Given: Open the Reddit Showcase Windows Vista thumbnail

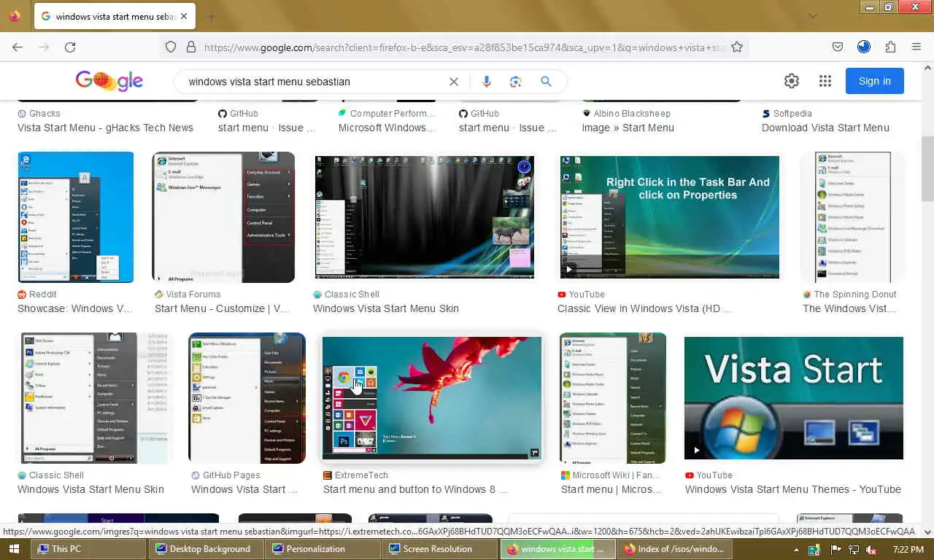Looking at the screenshot, I should click(76, 217).
